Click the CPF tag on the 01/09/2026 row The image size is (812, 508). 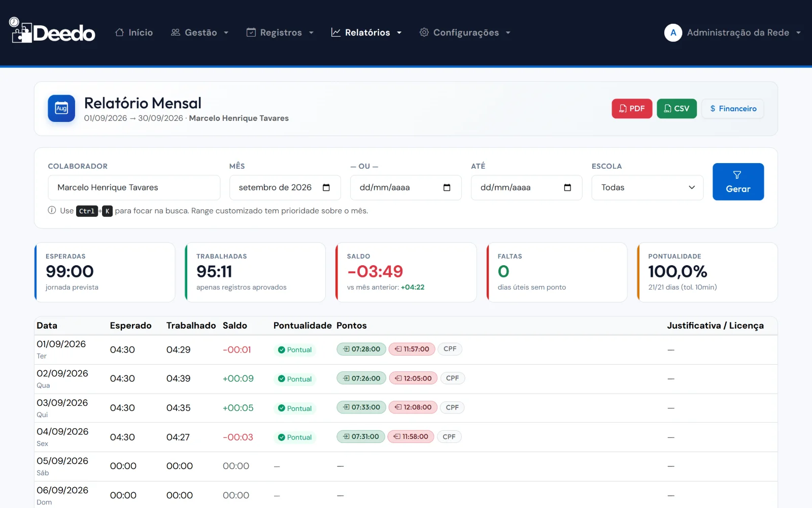point(450,349)
